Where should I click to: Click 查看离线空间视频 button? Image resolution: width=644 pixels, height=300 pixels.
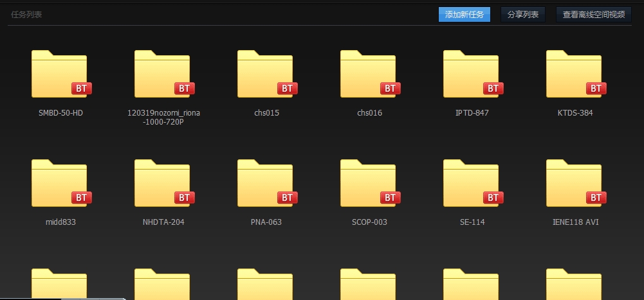point(593,15)
